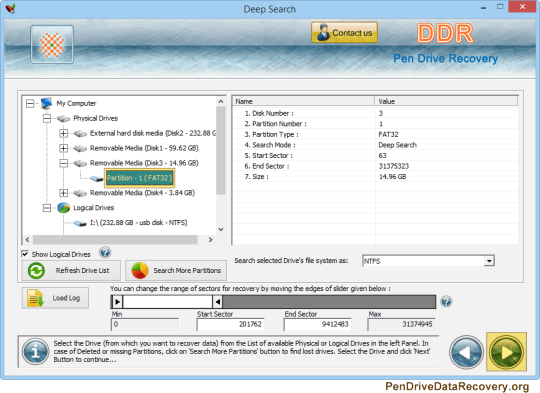540x393 pixels.
Task: Click tree vertical scrollbar up arrow
Action: [x=221, y=101]
